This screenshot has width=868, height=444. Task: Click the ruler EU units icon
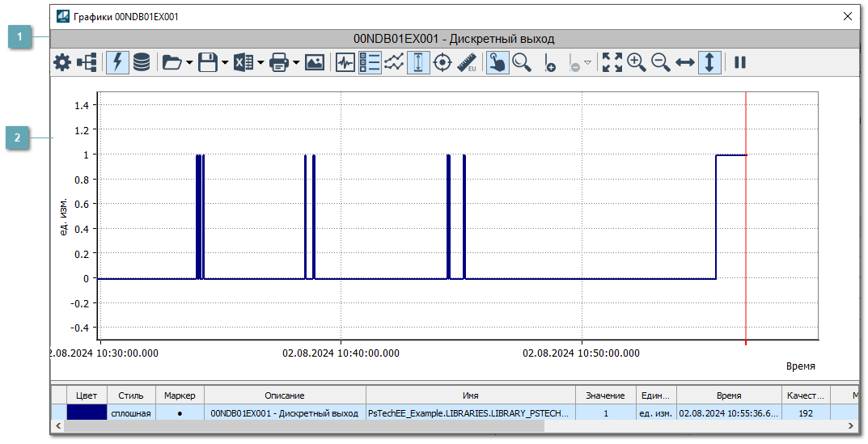(467, 62)
